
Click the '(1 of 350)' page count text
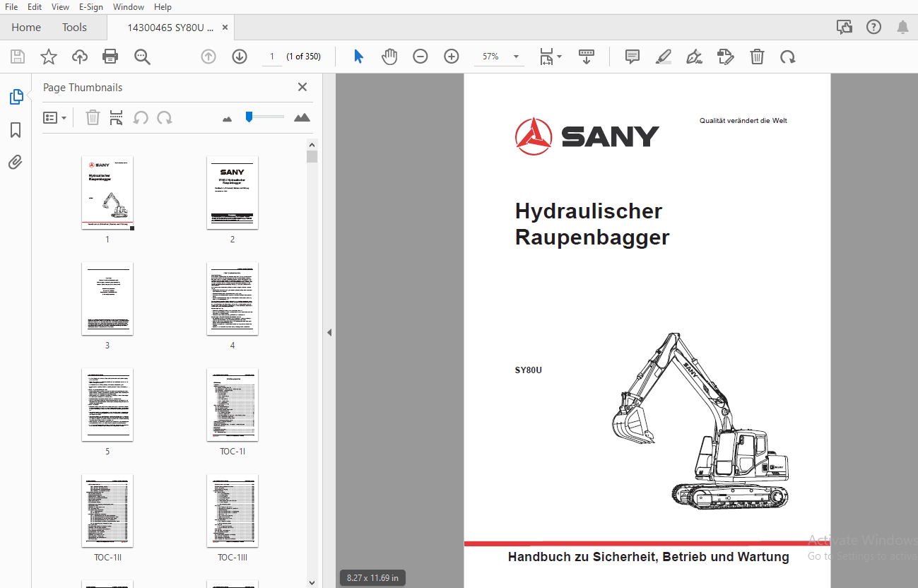(x=303, y=57)
